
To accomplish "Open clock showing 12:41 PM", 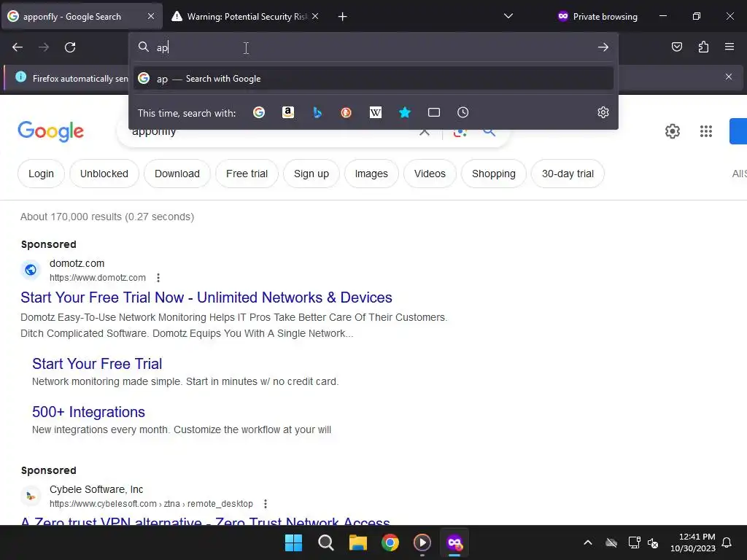I will click(x=693, y=542).
